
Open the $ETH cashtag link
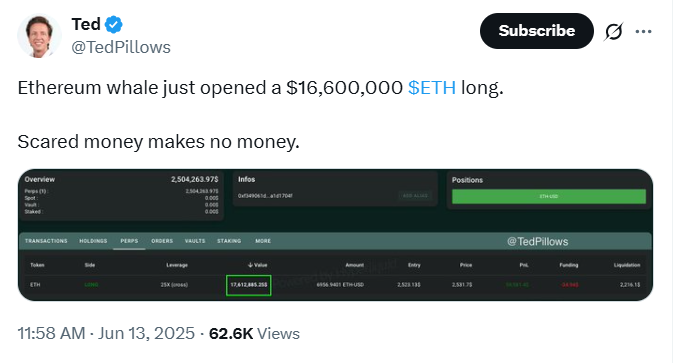[x=432, y=88]
